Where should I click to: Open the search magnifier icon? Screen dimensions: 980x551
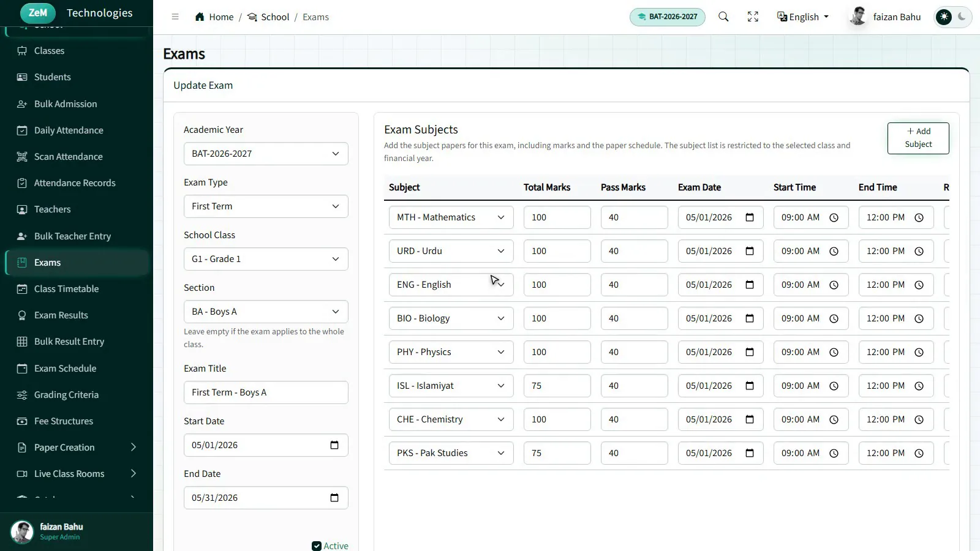tap(723, 17)
